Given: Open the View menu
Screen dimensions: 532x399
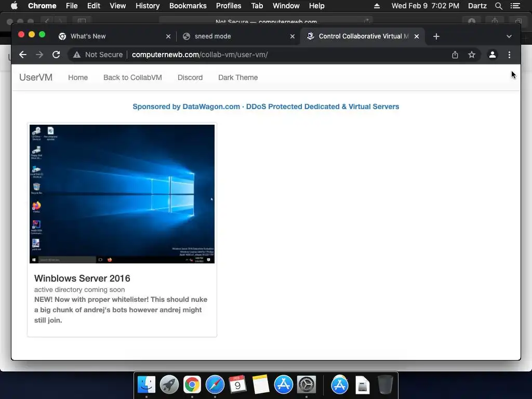Looking at the screenshot, I should (118, 6).
